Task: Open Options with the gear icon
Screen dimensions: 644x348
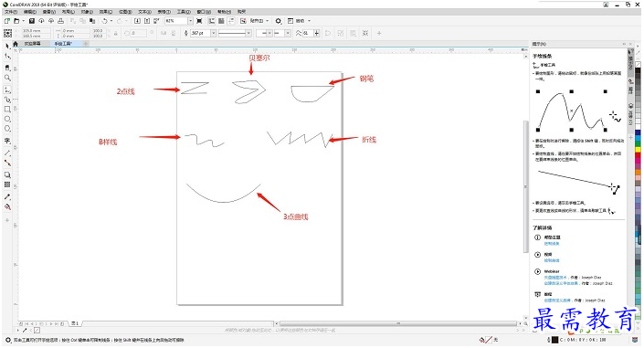Action: click(x=279, y=20)
